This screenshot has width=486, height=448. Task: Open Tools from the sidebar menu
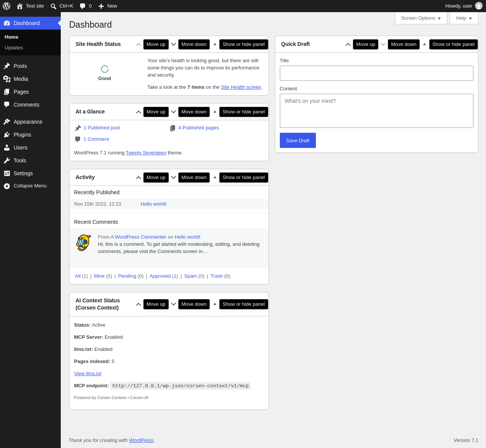[30, 160]
